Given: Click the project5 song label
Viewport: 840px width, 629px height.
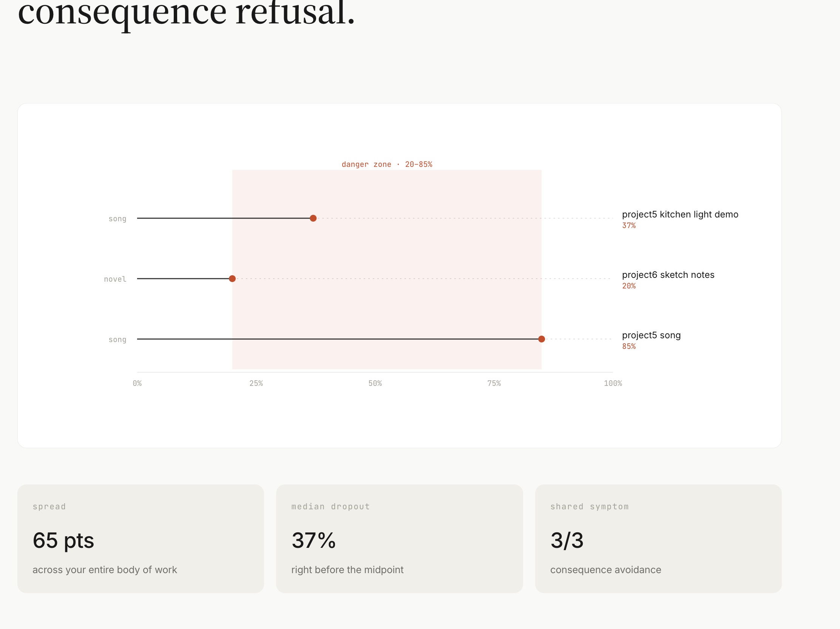Looking at the screenshot, I should point(651,335).
